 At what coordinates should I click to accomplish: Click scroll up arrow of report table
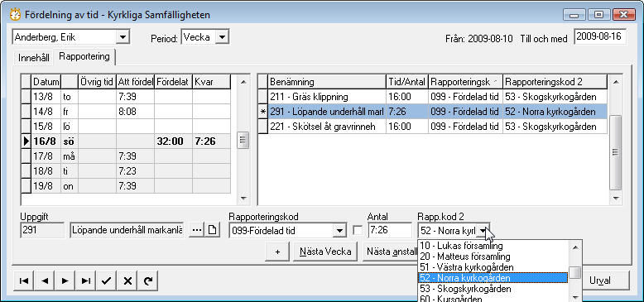(x=616, y=82)
